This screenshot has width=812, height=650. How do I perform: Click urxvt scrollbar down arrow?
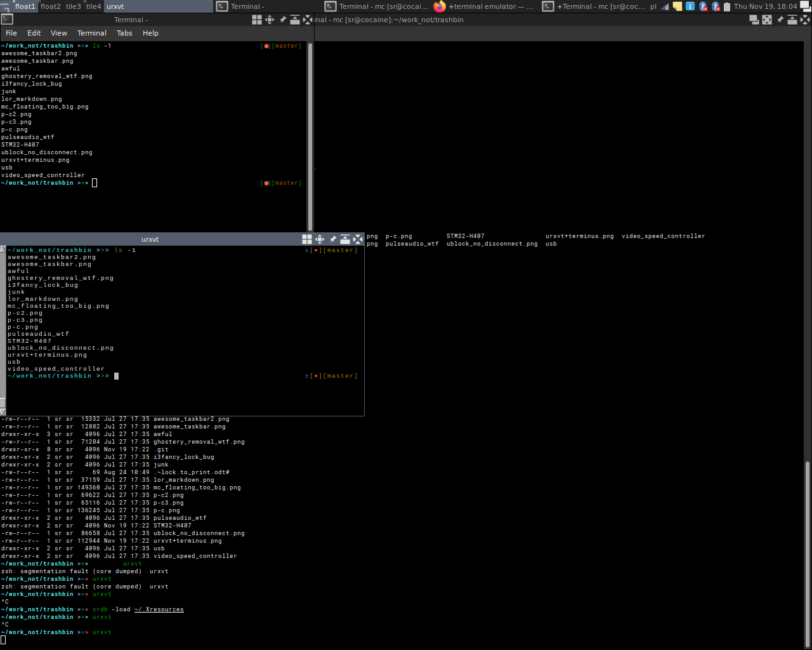(x=3, y=412)
